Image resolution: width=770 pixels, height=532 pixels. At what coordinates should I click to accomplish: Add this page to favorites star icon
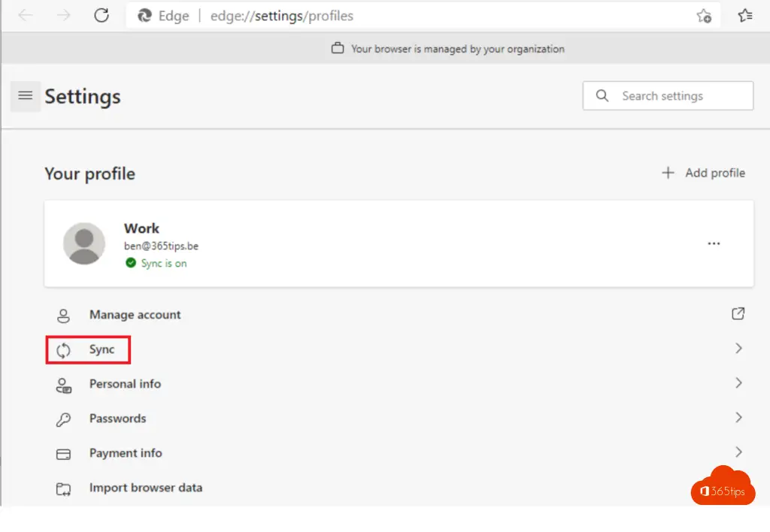pos(704,16)
